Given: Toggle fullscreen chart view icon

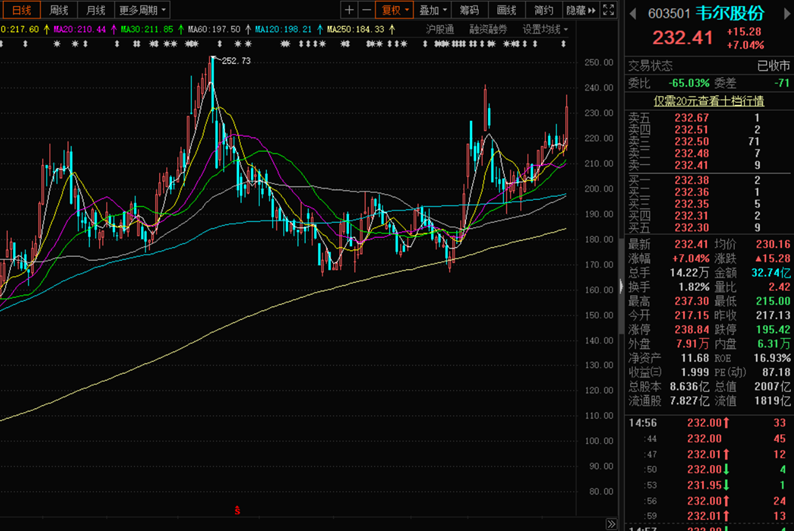Looking at the screenshot, I should (x=609, y=10).
